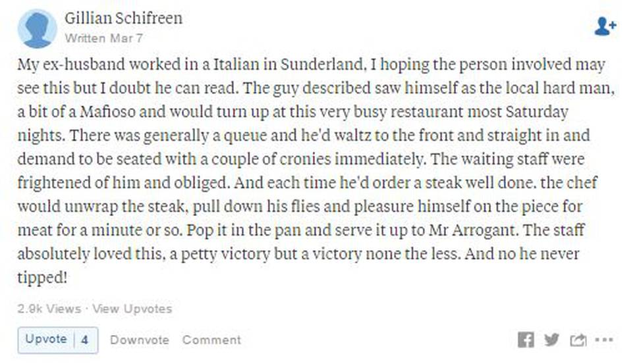Open the Written Mar 7 timestamp link
This screenshot has width=639, height=364.
click(104, 38)
